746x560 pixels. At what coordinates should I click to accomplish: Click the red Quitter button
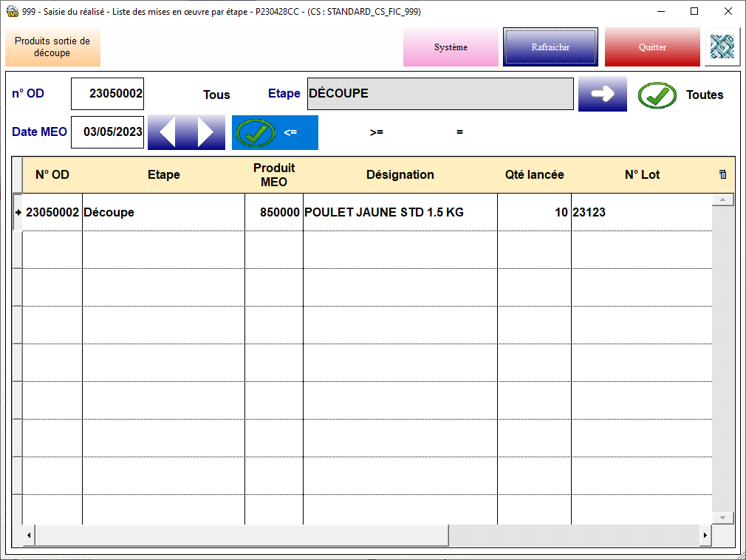pyautogui.click(x=652, y=47)
